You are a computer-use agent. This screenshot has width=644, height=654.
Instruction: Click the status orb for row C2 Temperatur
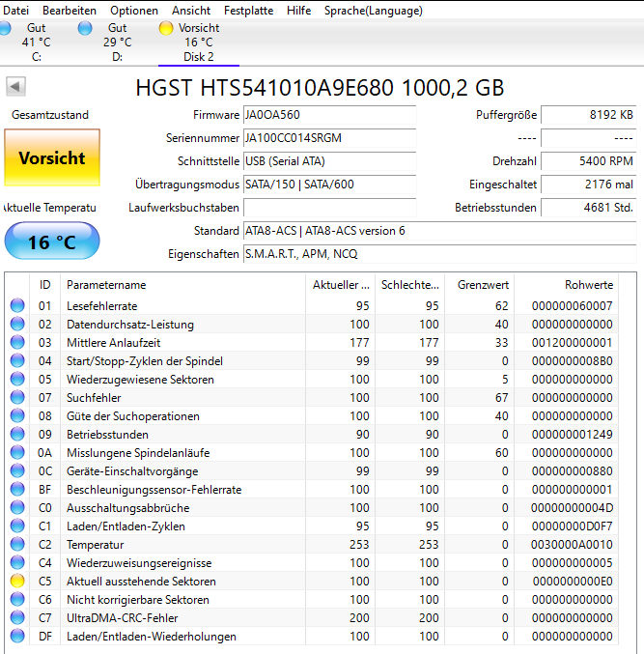17,544
